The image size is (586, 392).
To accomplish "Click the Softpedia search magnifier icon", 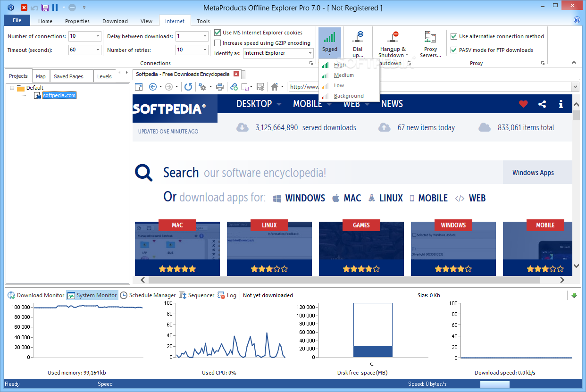I will click(x=144, y=173).
